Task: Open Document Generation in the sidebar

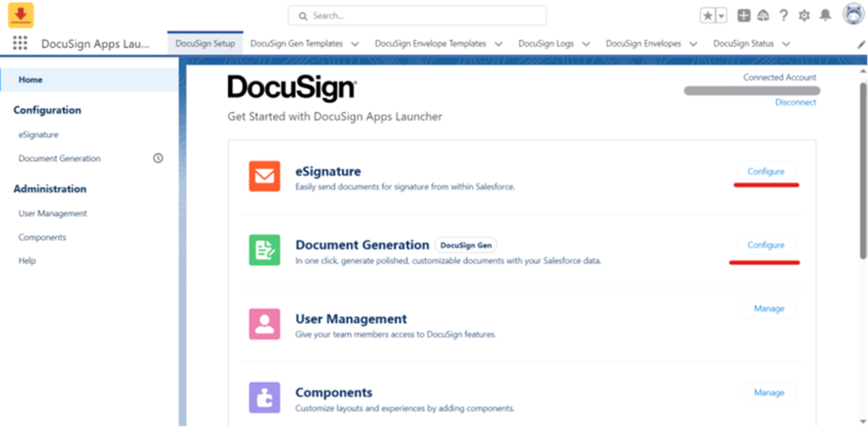Action: (x=60, y=159)
